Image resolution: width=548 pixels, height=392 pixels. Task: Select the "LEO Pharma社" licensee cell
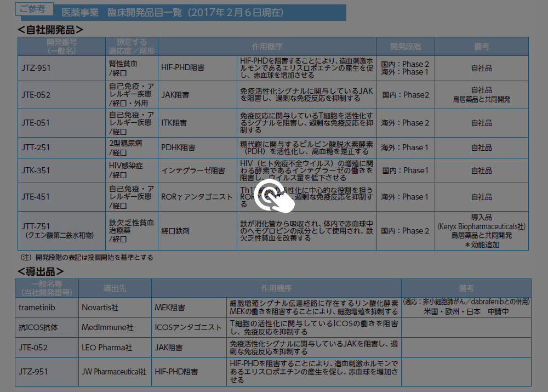[115, 348]
